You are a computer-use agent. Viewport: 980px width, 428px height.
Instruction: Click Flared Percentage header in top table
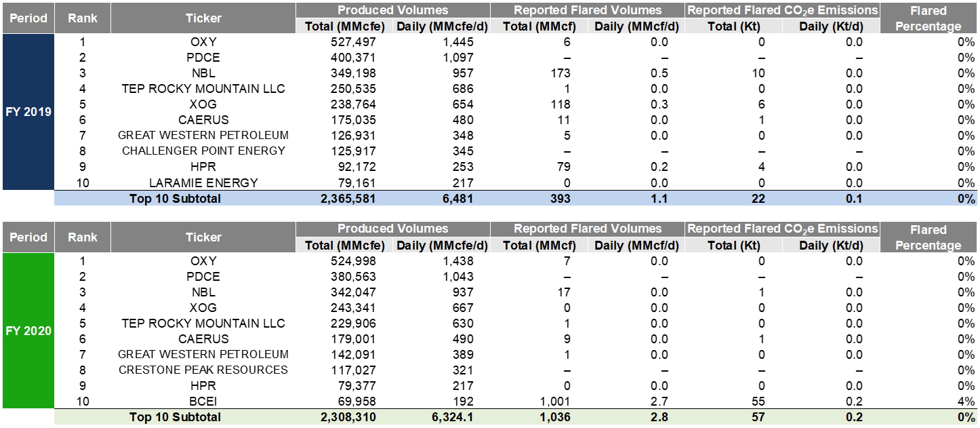(x=928, y=18)
